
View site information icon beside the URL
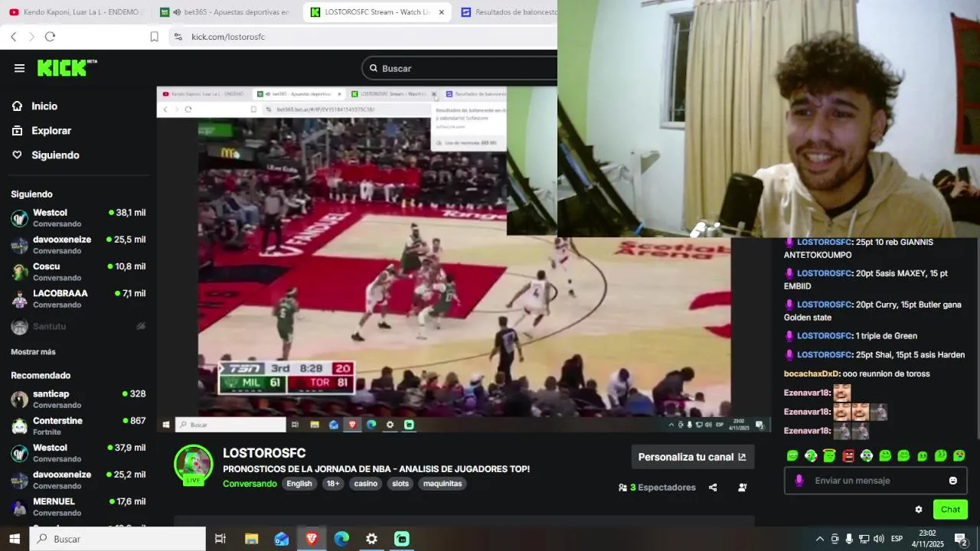tap(178, 37)
